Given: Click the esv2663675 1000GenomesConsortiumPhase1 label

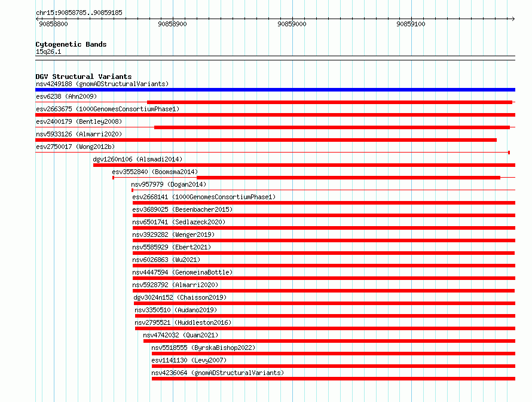Looking at the screenshot, I should pyautogui.click(x=108, y=109).
